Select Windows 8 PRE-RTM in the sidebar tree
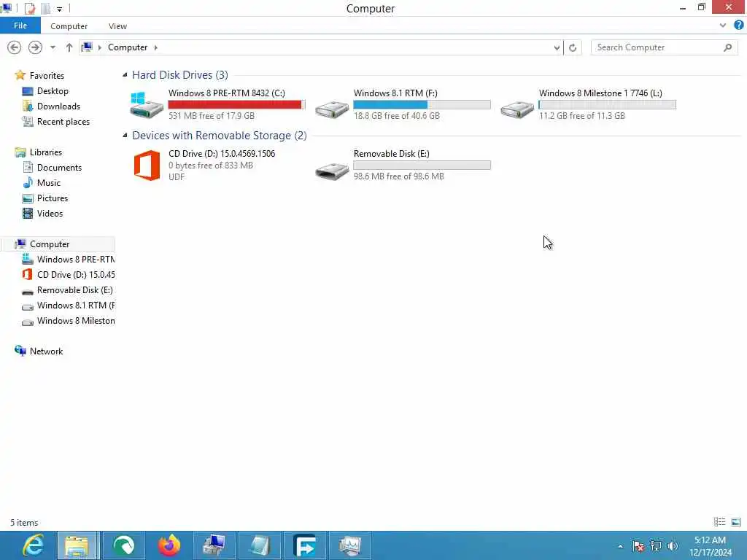747x560 pixels. tap(75, 259)
